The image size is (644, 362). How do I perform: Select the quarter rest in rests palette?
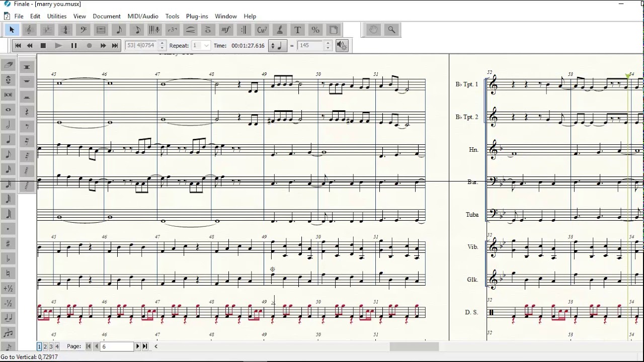pyautogui.click(x=27, y=111)
